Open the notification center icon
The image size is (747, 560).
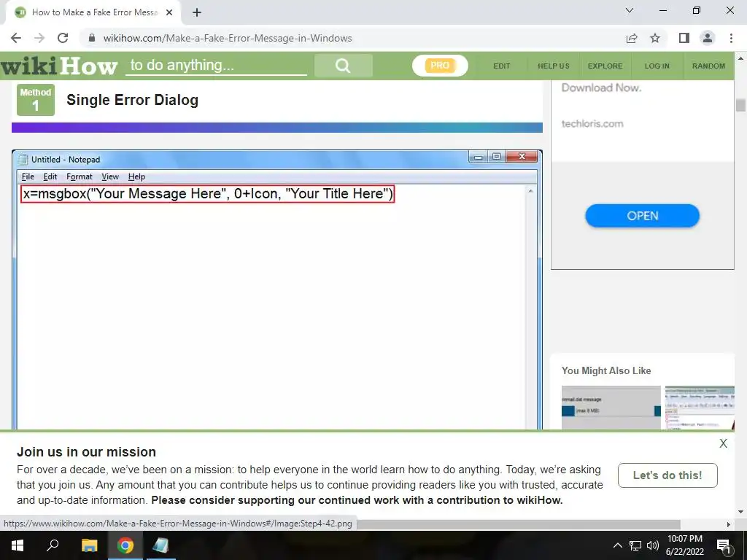click(724, 545)
